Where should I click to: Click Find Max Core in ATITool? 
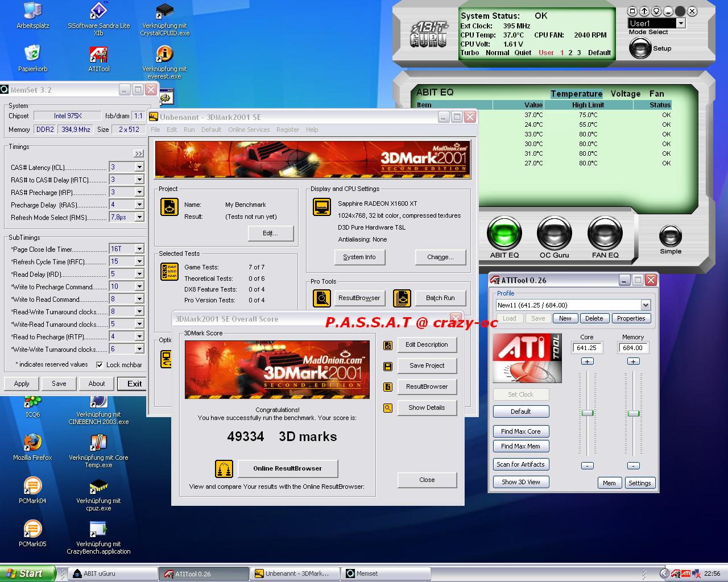pyautogui.click(x=521, y=431)
